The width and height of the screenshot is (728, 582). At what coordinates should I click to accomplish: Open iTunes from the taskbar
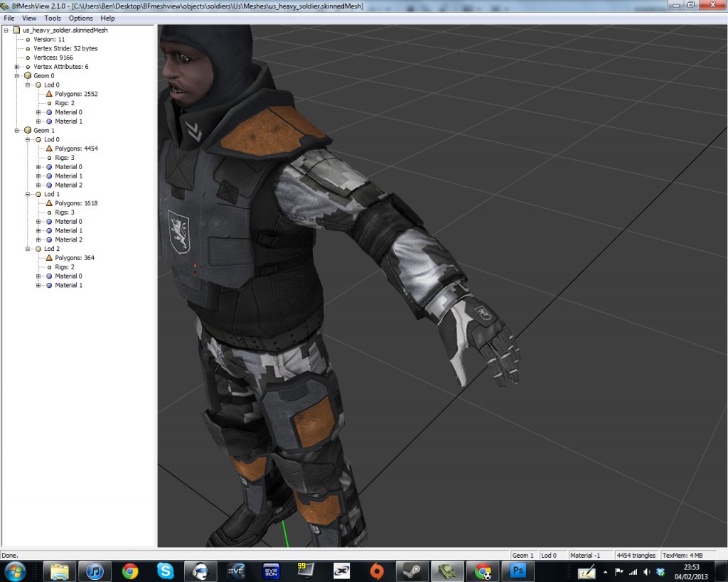tap(95, 571)
